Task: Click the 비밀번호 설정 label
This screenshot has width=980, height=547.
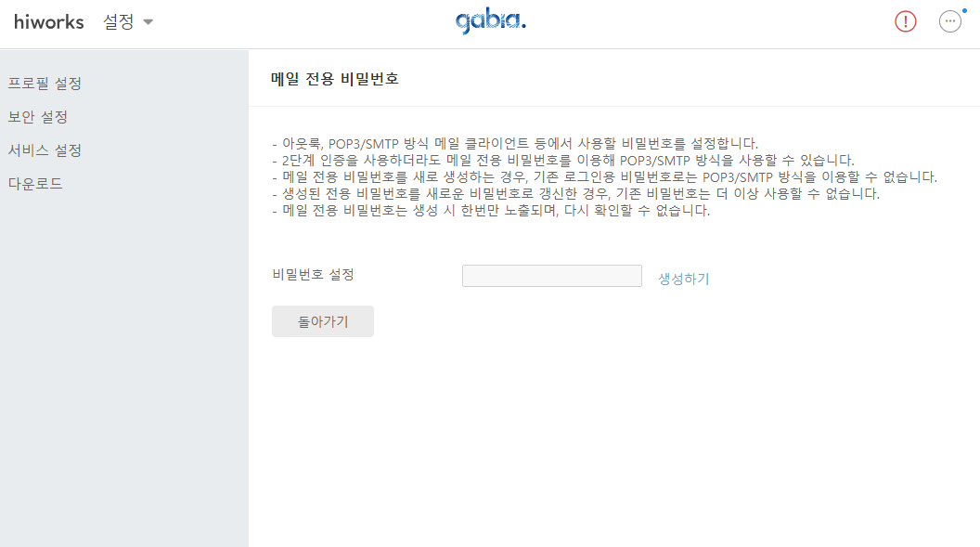Action: (313, 275)
